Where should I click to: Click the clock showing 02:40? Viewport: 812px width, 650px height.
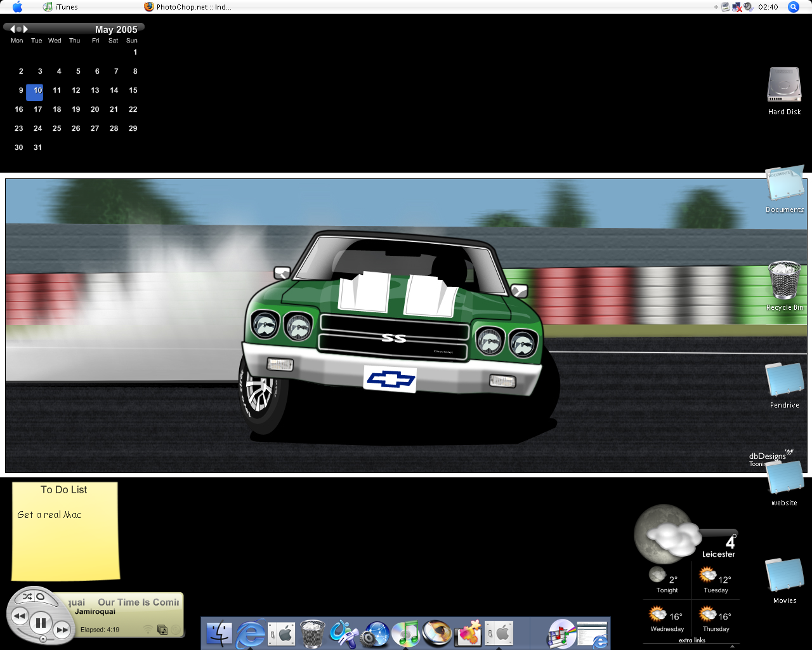(768, 7)
